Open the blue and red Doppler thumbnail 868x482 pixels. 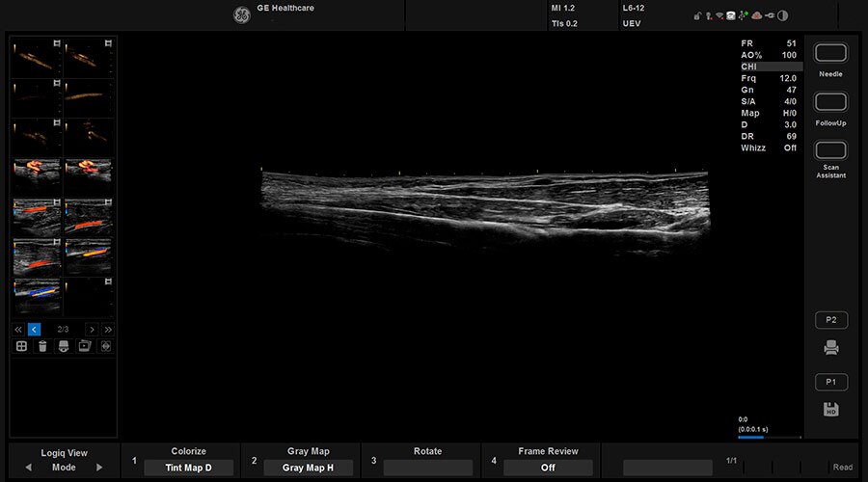(x=39, y=293)
